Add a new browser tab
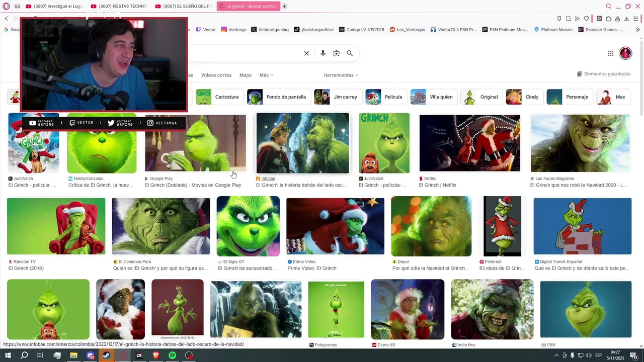The height and width of the screenshot is (362, 644). point(284,6)
